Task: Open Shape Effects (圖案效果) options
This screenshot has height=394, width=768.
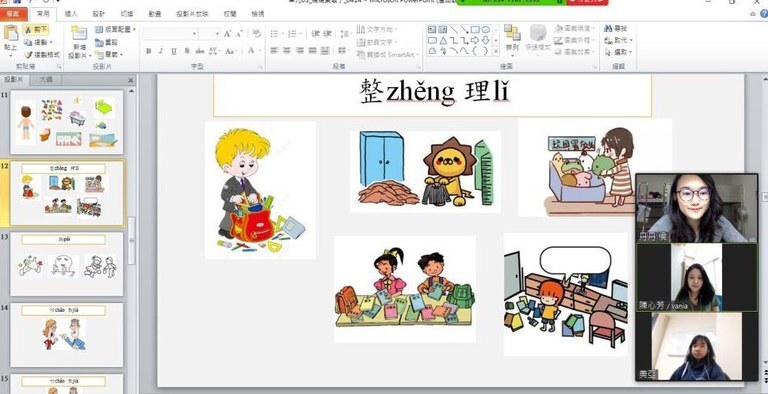Action: click(x=575, y=51)
